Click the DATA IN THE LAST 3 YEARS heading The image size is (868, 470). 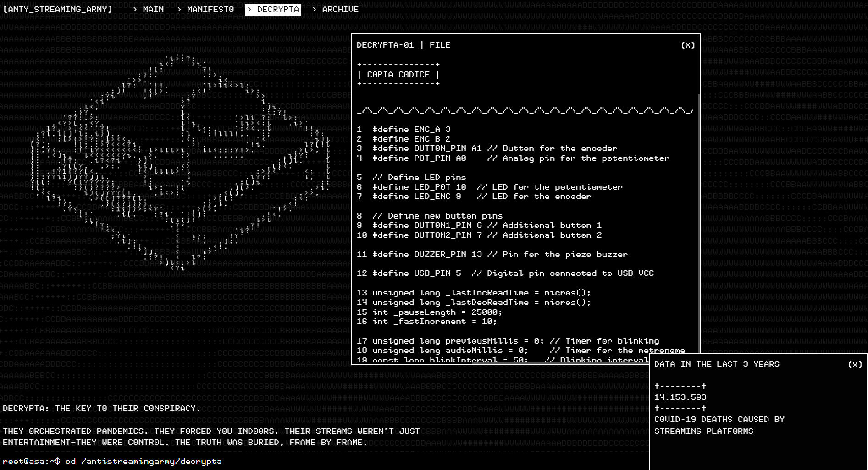pyautogui.click(x=716, y=364)
